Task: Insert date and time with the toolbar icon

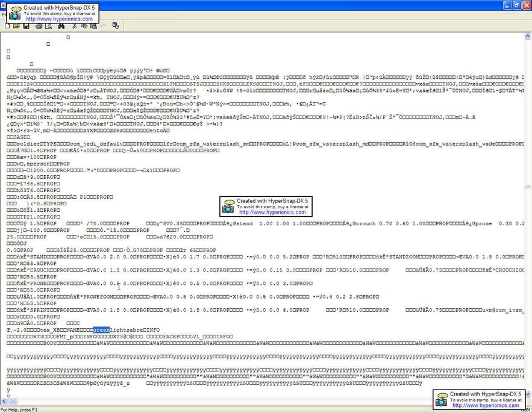Action: (x=116, y=26)
